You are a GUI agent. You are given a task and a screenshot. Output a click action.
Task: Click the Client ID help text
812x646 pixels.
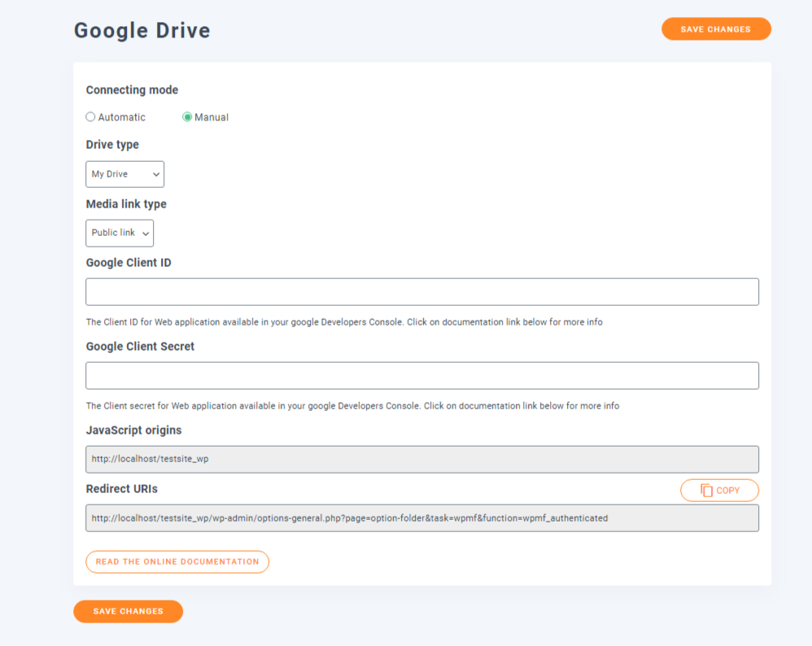coord(344,322)
